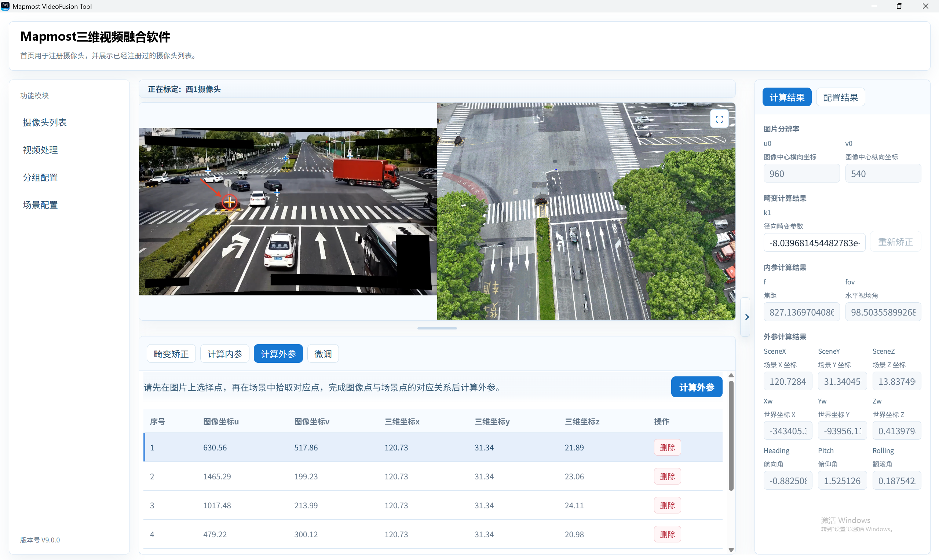Click the Pitch field 1.525126
Screen dimensions: 939x560
842,480
